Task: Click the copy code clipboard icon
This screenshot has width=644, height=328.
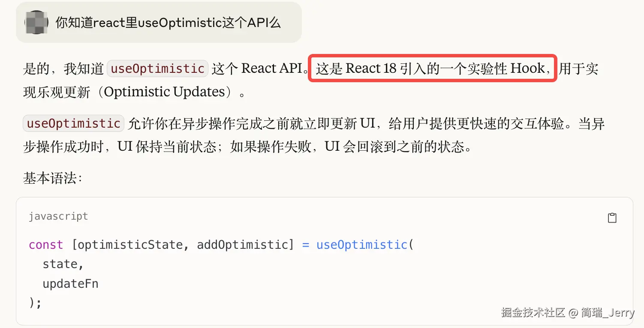Action: click(x=612, y=218)
